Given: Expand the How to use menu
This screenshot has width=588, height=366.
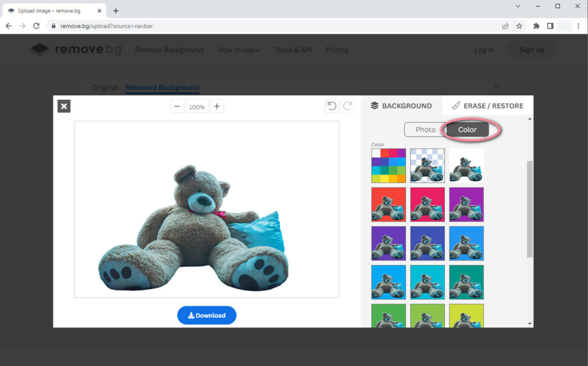Looking at the screenshot, I should pyautogui.click(x=238, y=50).
